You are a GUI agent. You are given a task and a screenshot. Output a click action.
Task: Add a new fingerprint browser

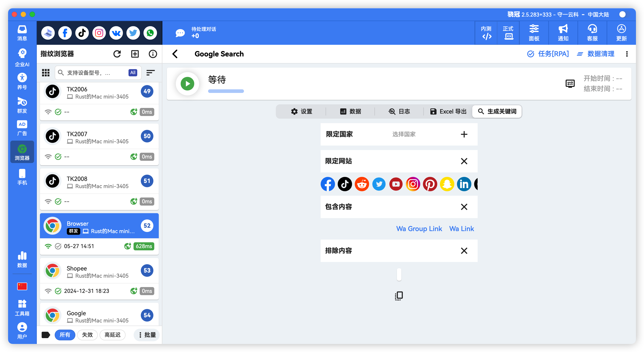pos(135,54)
